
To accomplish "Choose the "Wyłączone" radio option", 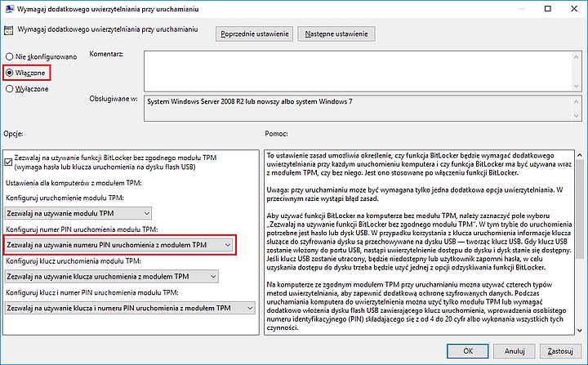I will (10, 89).
